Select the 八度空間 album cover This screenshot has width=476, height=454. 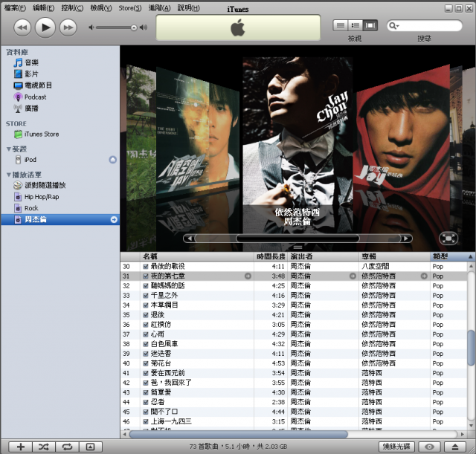[197, 131]
